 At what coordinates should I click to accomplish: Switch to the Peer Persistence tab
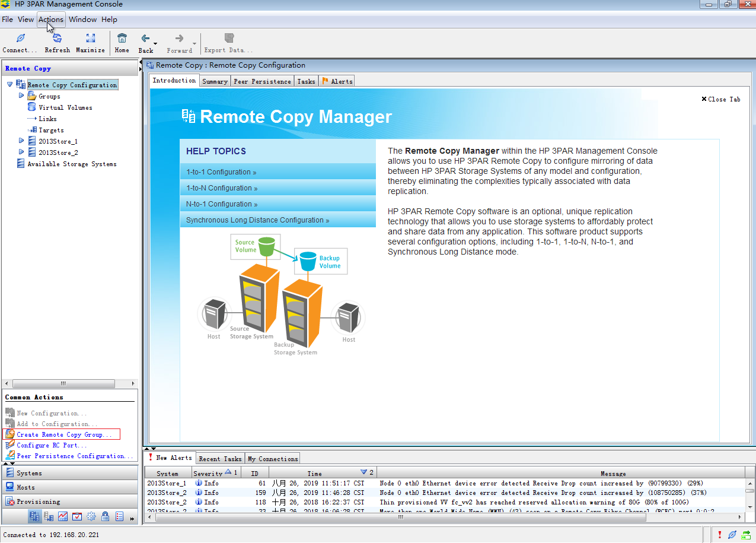pos(262,81)
